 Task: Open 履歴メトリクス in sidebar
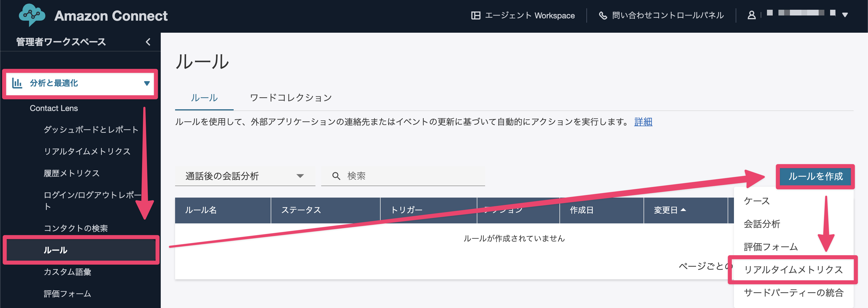coord(71,173)
